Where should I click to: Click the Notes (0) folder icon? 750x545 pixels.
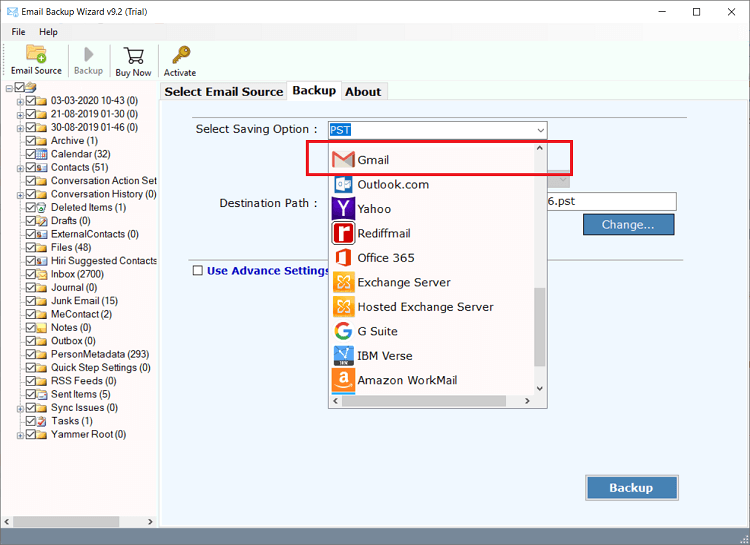click(x=42, y=328)
